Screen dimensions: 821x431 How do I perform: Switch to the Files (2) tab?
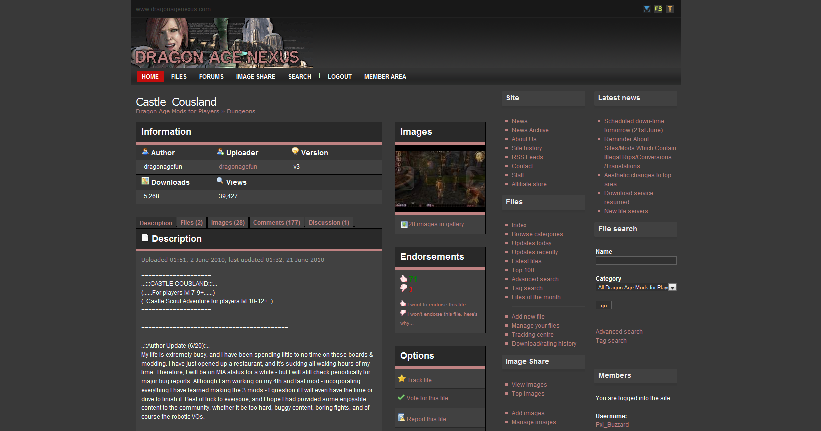[x=192, y=223]
